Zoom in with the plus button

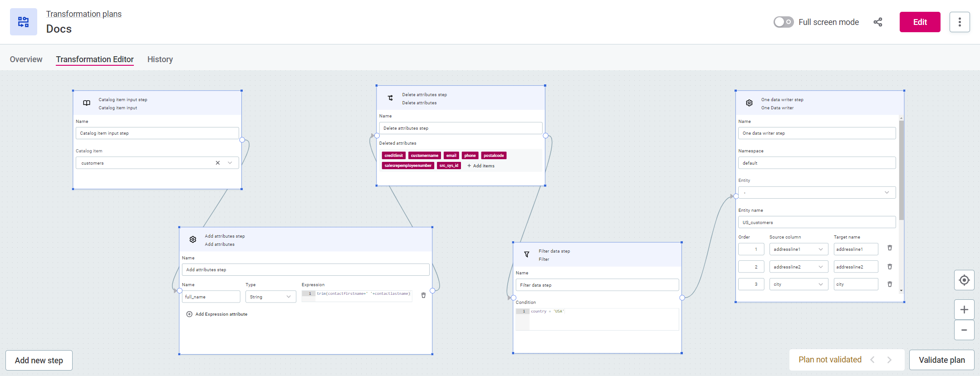pyautogui.click(x=964, y=310)
